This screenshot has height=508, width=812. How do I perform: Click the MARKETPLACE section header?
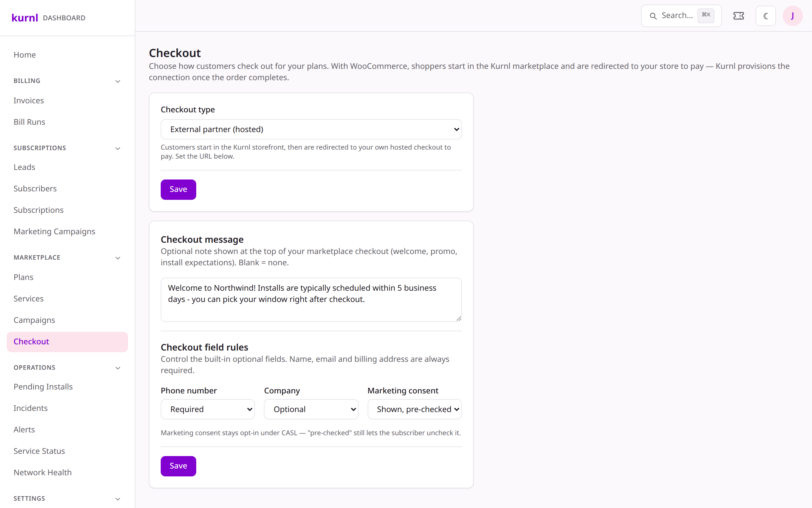click(37, 258)
